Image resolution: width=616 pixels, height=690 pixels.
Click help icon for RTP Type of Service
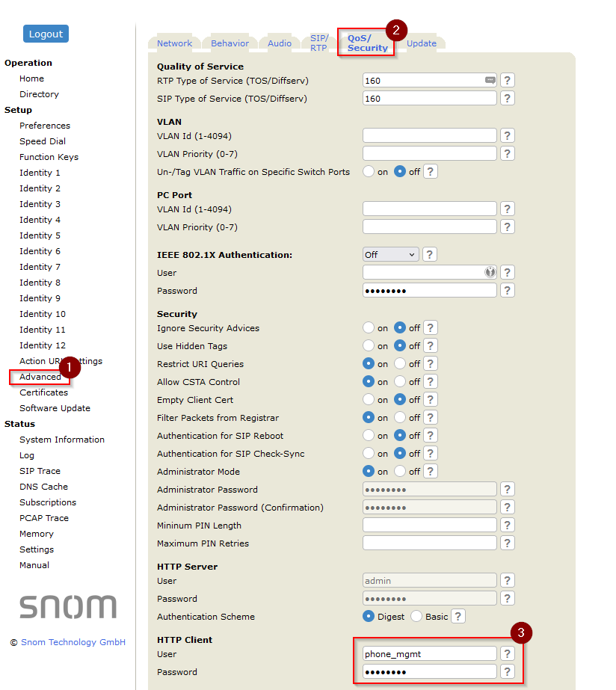point(507,80)
